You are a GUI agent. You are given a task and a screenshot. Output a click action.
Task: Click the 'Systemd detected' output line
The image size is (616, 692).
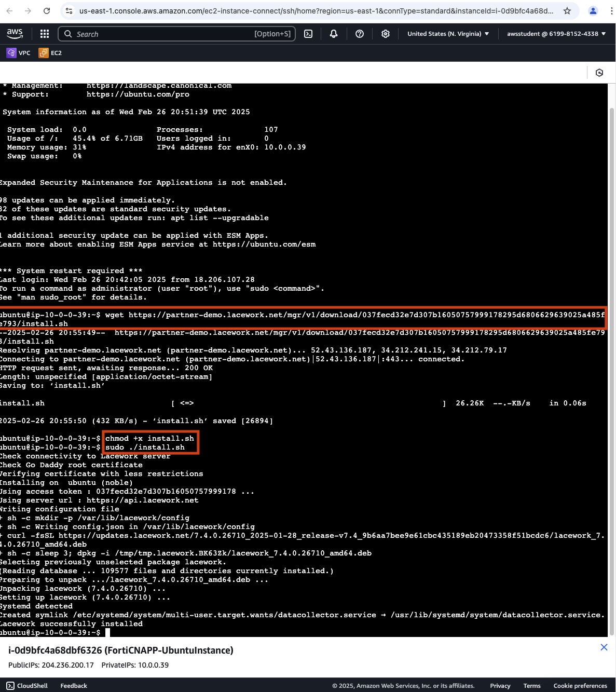click(36, 606)
